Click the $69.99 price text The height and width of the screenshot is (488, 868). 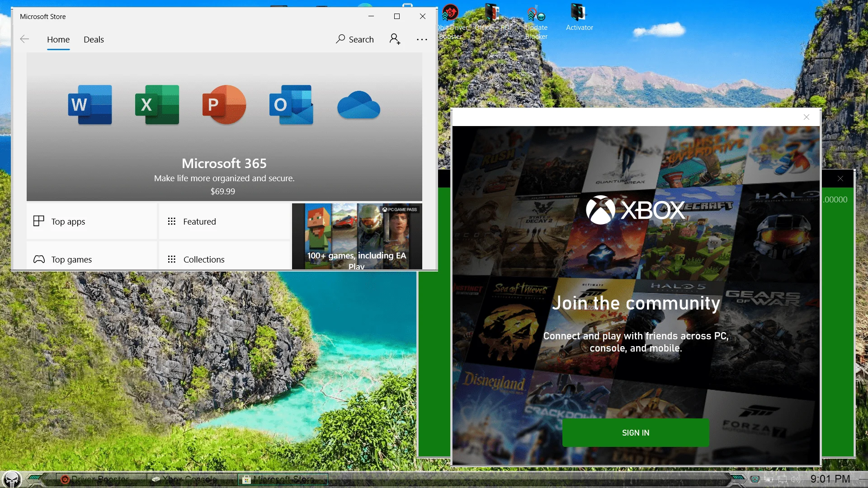[x=223, y=192]
